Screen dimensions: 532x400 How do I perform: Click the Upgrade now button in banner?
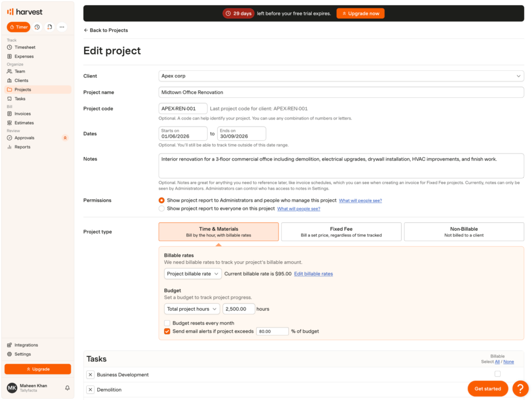click(x=361, y=14)
